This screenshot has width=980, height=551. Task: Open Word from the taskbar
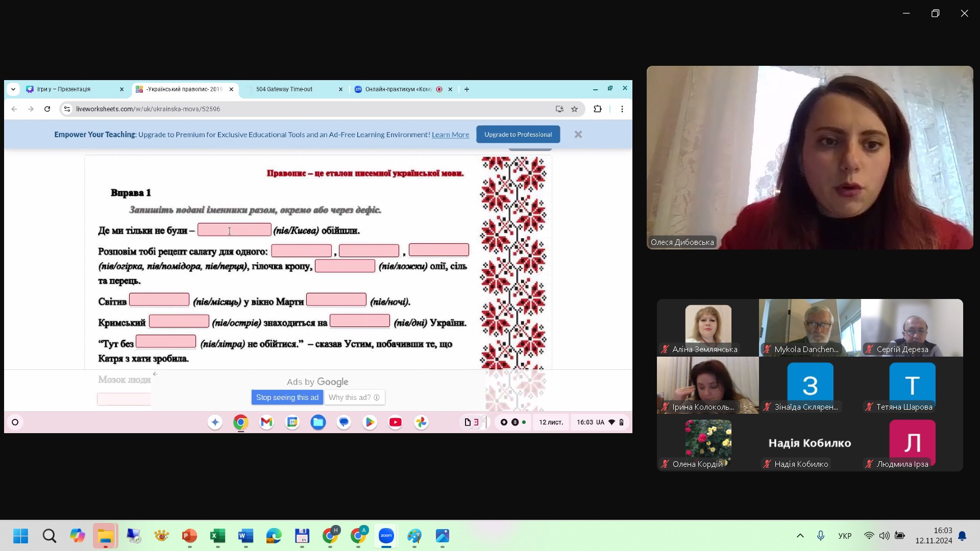click(246, 536)
